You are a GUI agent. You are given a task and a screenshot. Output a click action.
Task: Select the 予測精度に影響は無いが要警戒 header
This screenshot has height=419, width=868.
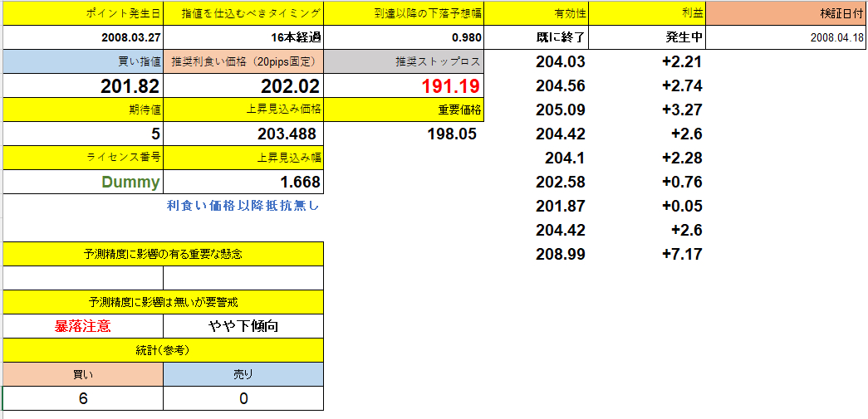pyautogui.click(x=163, y=302)
